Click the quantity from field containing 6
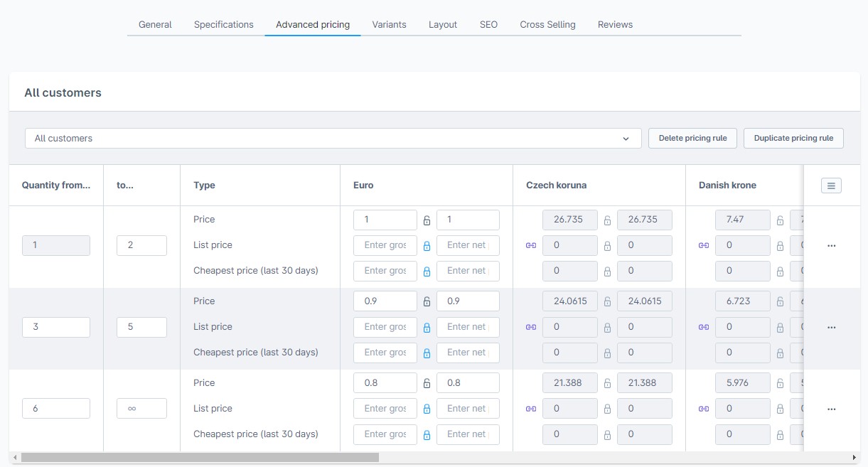This screenshot has width=868, height=467. pyautogui.click(x=56, y=409)
